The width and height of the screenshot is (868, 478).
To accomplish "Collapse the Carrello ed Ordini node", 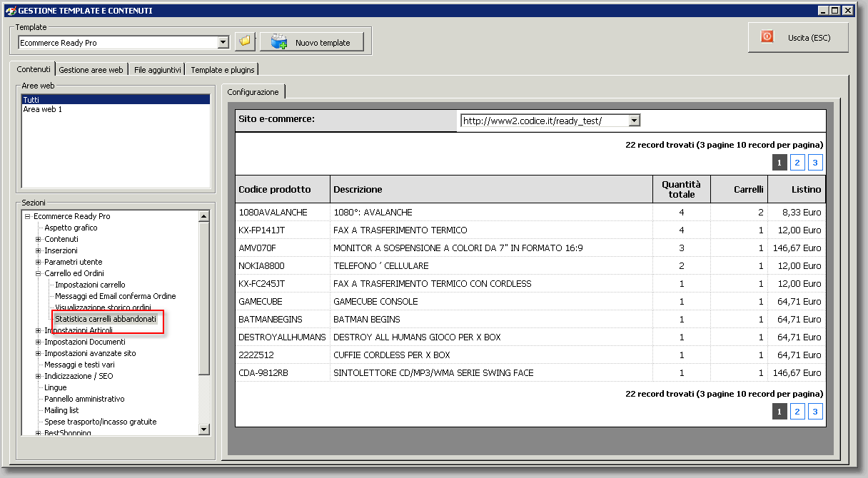I will tap(39, 273).
